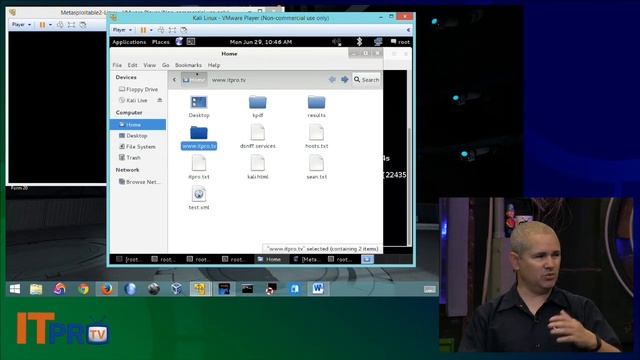Open Microsoft Word from Windows taskbar

click(x=318, y=289)
